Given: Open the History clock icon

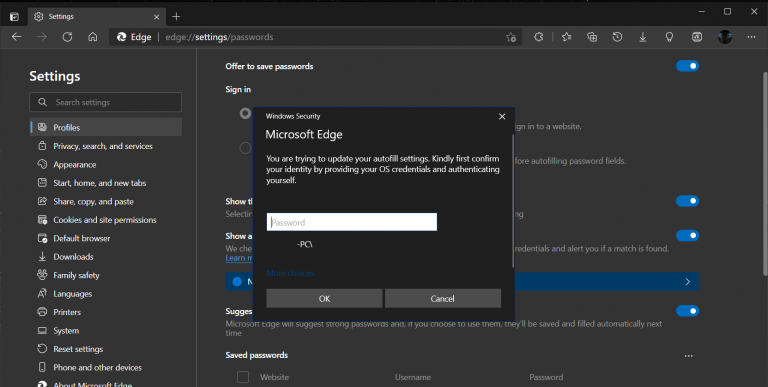Looking at the screenshot, I should 617,37.
